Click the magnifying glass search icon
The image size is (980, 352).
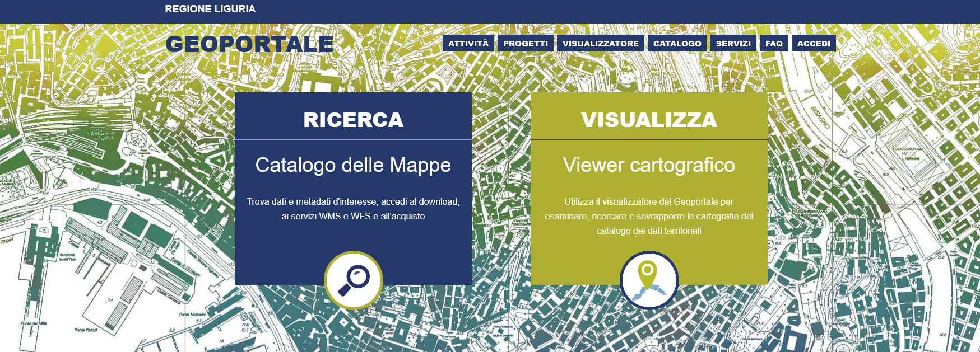point(353,280)
